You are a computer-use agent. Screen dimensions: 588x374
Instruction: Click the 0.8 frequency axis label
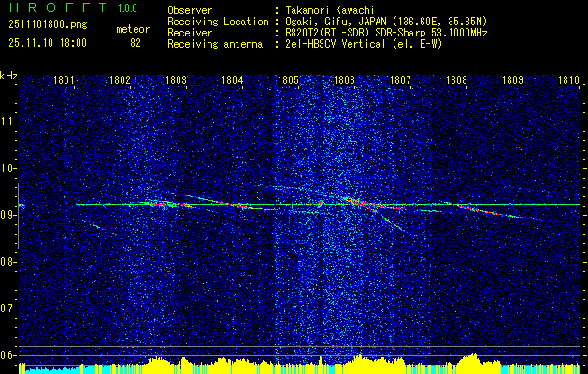tap(7, 262)
